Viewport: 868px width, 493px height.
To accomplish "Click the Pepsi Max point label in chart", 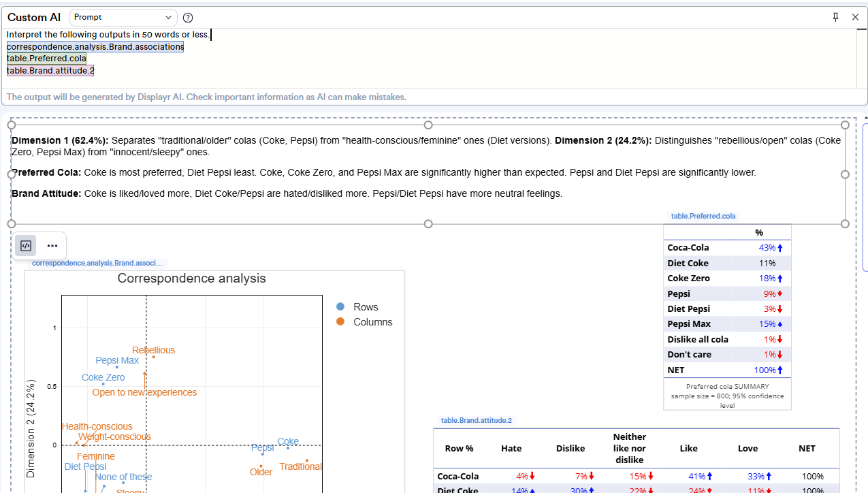I will tap(117, 360).
